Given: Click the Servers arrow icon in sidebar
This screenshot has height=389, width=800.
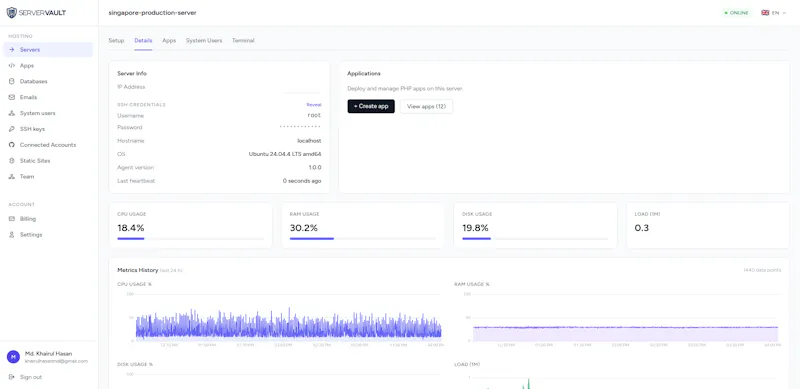Looking at the screenshot, I should pyautogui.click(x=12, y=50).
